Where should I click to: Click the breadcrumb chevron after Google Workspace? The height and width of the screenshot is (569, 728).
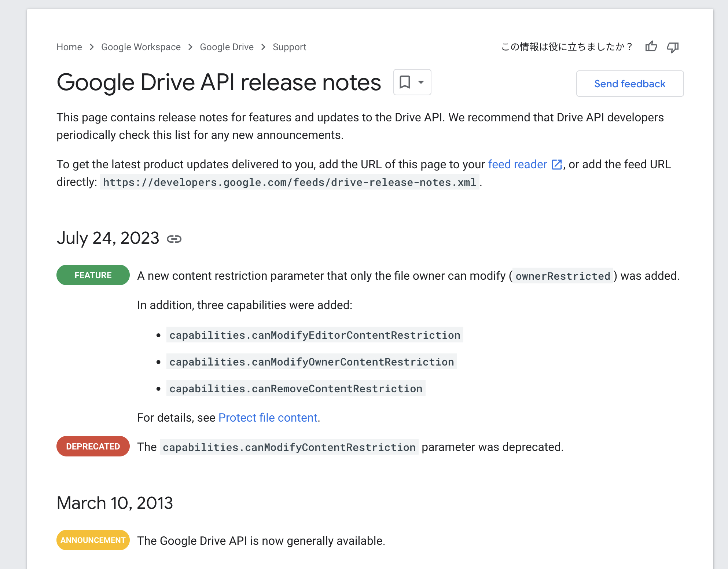tap(190, 47)
